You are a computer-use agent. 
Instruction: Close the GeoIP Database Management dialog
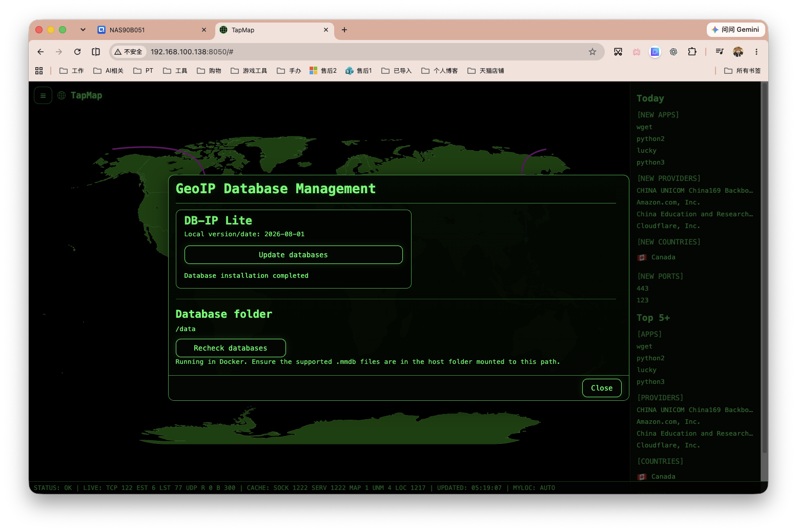pyautogui.click(x=602, y=388)
